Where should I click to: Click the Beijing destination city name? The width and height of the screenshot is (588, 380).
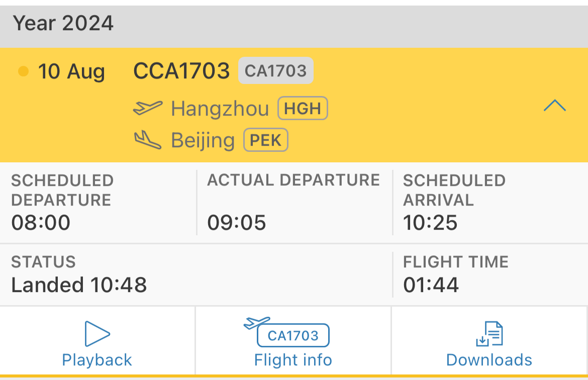click(x=203, y=140)
